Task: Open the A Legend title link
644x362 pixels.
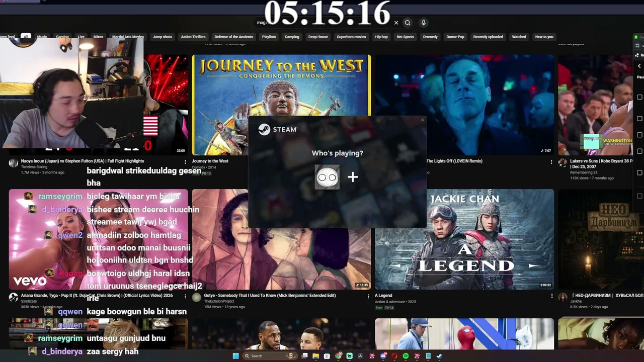Action: coord(383,296)
